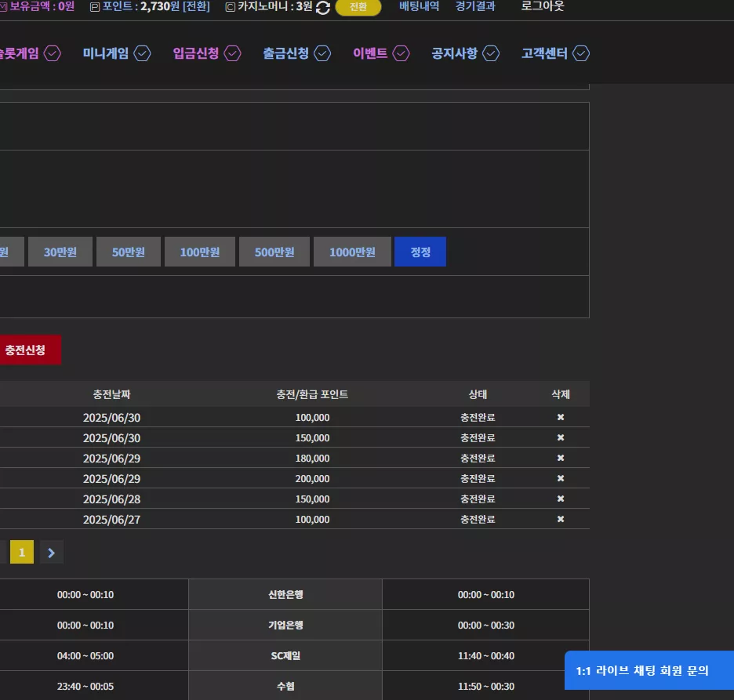Delete the 2025/06/30 150,000 charge row

click(x=561, y=437)
